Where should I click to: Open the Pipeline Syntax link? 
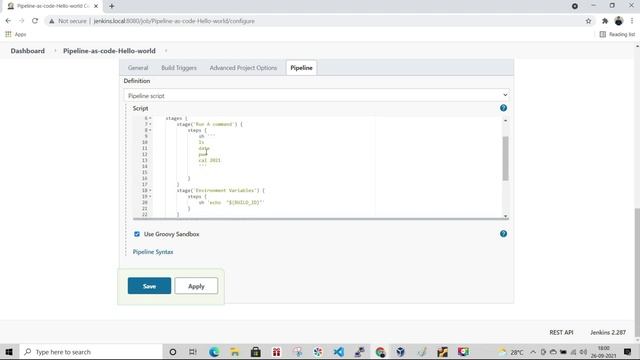(153, 252)
